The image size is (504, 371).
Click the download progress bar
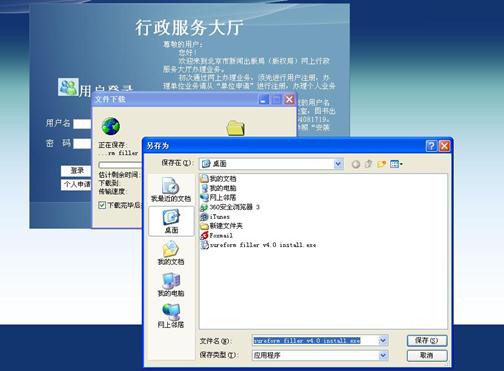click(x=120, y=165)
